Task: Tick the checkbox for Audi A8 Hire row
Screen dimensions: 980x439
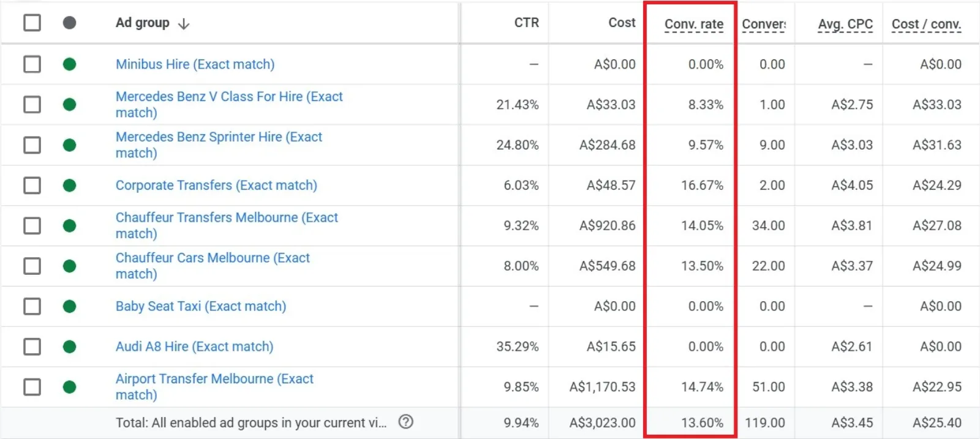Action: pyautogui.click(x=32, y=347)
